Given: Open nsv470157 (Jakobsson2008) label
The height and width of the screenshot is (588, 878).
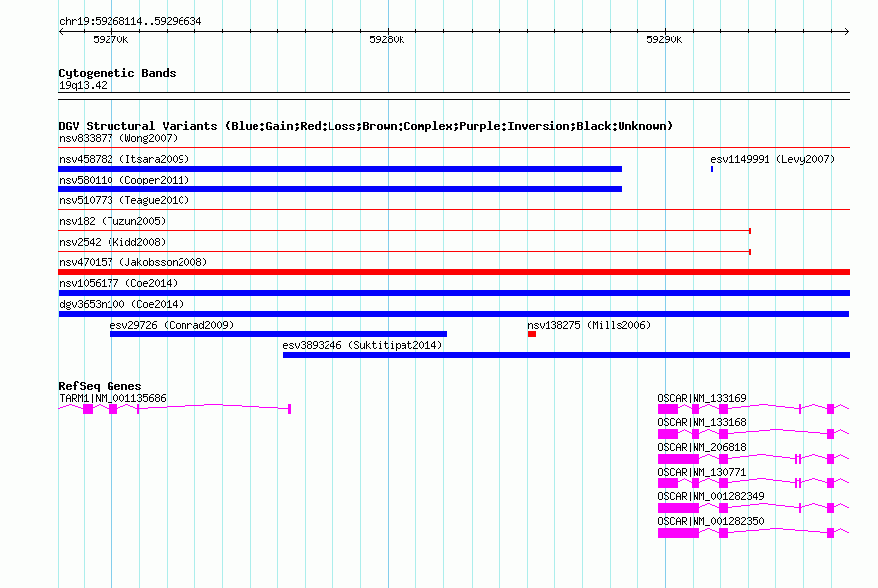Looking at the screenshot, I should (133, 262).
